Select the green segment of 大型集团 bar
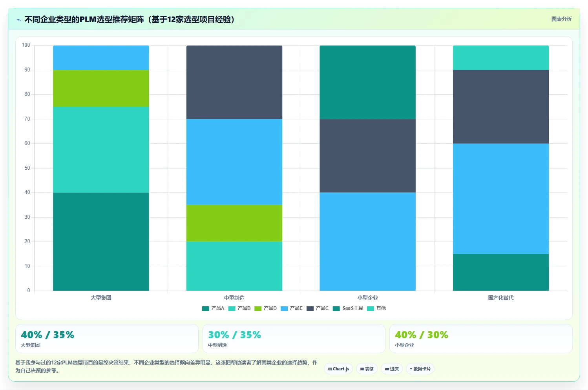This screenshot has width=588, height=390. click(101, 88)
